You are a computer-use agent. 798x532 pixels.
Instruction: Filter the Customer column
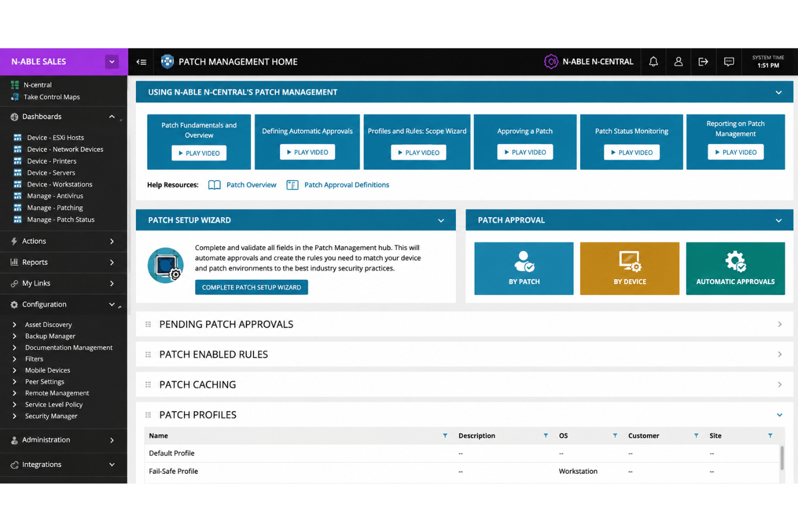pyautogui.click(x=696, y=436)
